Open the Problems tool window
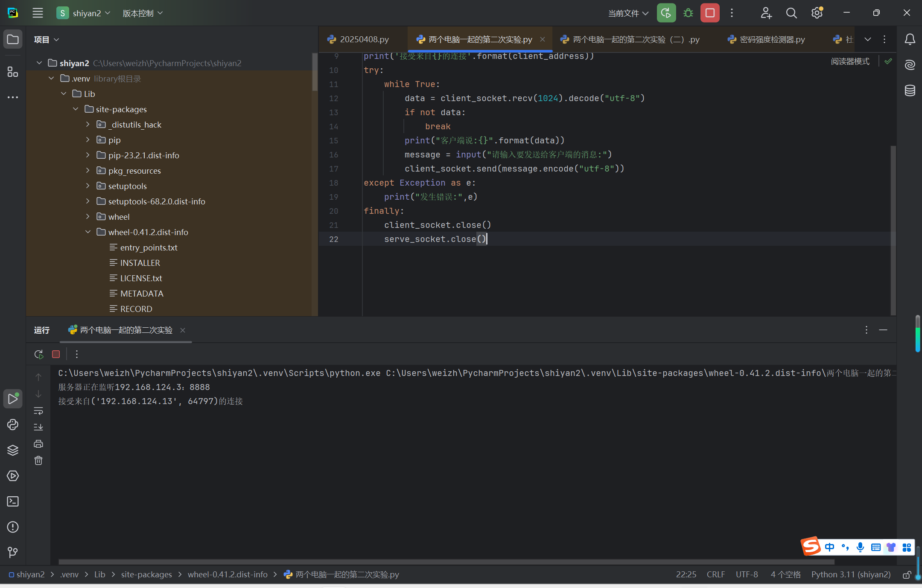 coord(13,527)
